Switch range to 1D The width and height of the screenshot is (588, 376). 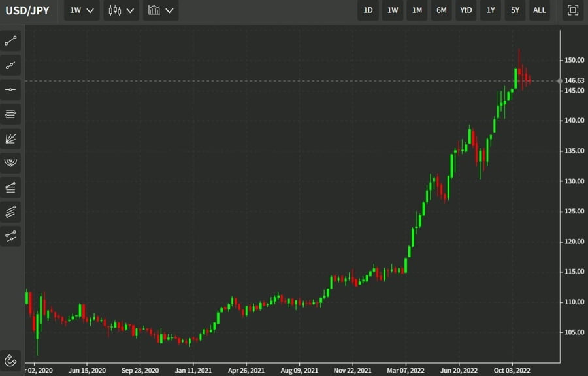(x=368, y=10)
